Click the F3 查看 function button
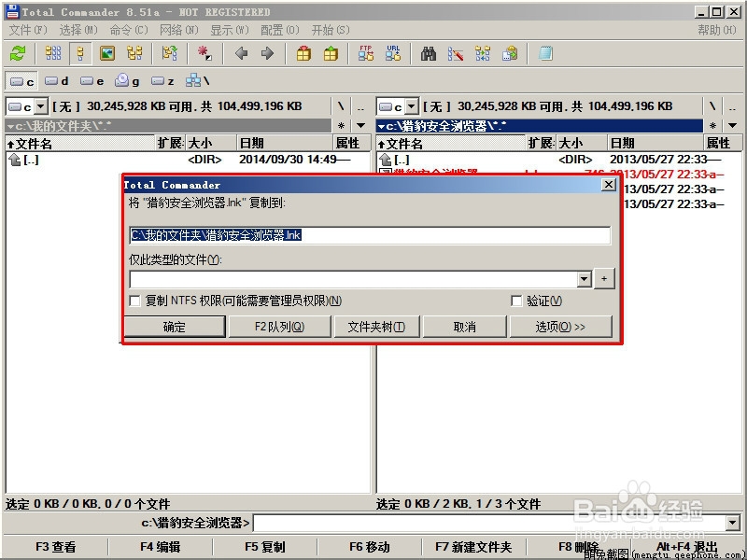Image resolution: width=747 pixels, height=560 pixels. coord(56,547)
